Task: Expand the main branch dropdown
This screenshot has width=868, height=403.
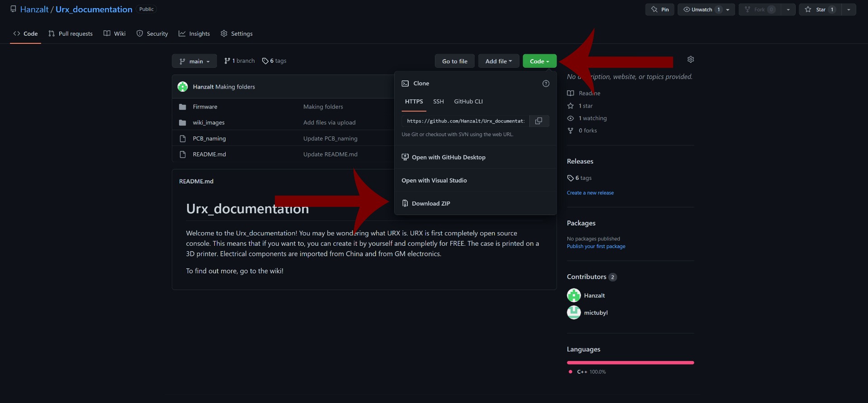Action: [194, 61]
